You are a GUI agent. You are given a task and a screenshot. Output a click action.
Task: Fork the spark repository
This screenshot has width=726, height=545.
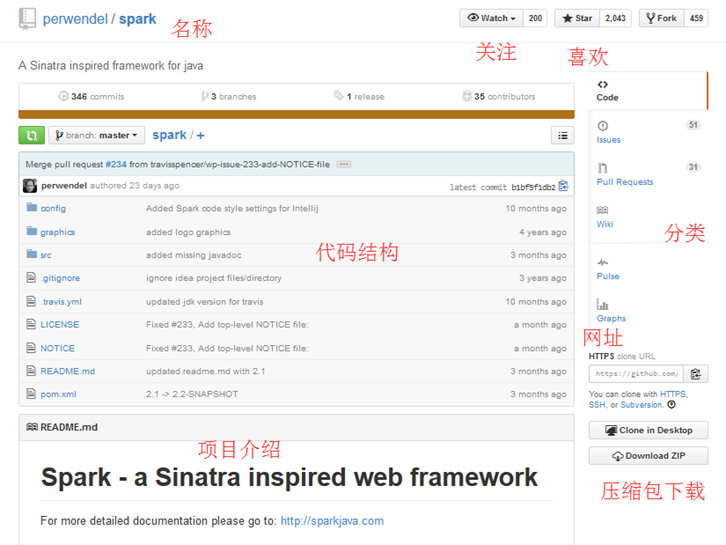(x=661, y=18)
